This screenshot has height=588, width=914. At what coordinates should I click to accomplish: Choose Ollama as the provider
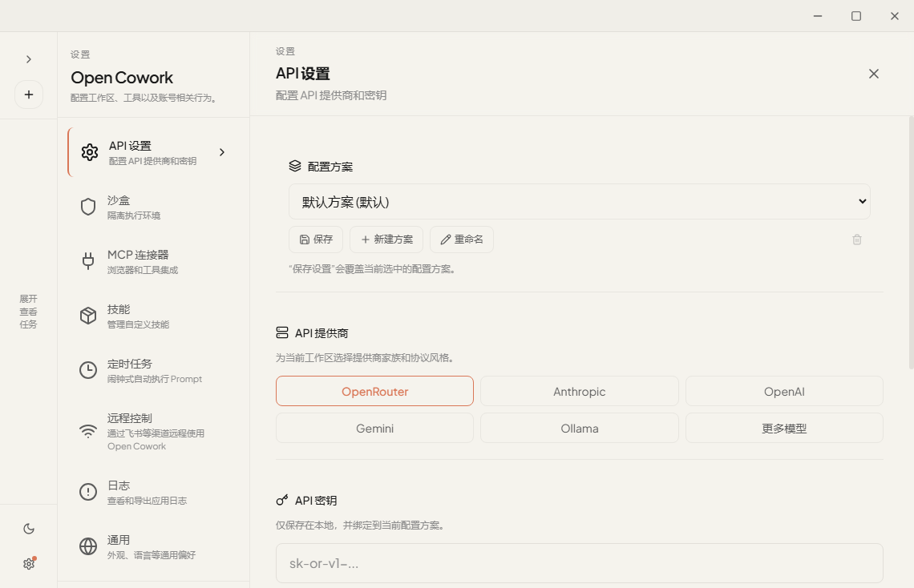tap(579, 428)
